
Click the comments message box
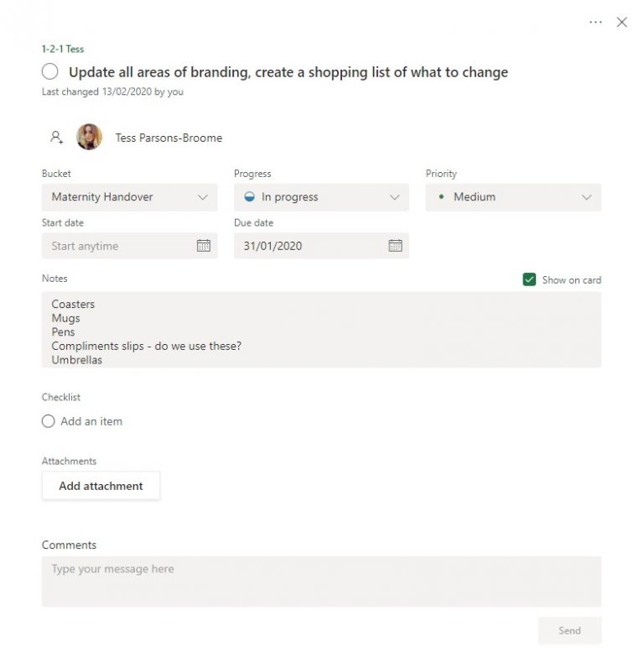pyautogui.click(x=321, y=581)
